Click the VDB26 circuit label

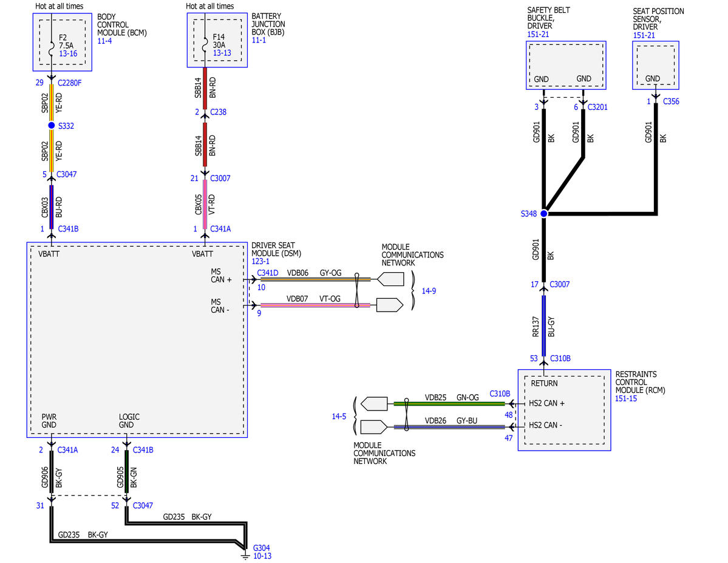click(435, 420)
